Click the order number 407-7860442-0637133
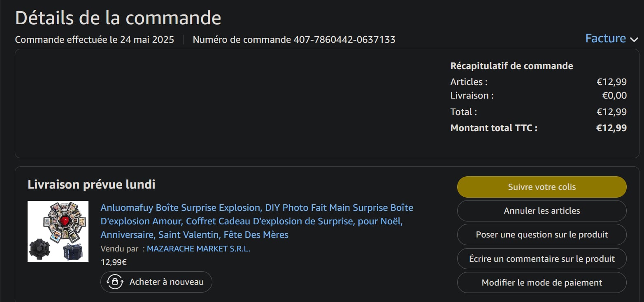The image size is (644, 302). click(x=344, y=40)
